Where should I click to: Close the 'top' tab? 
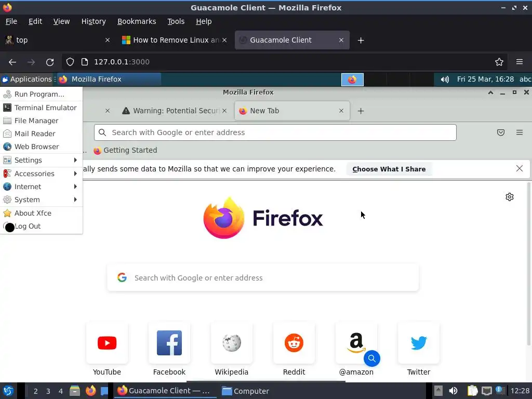point(108,40)
